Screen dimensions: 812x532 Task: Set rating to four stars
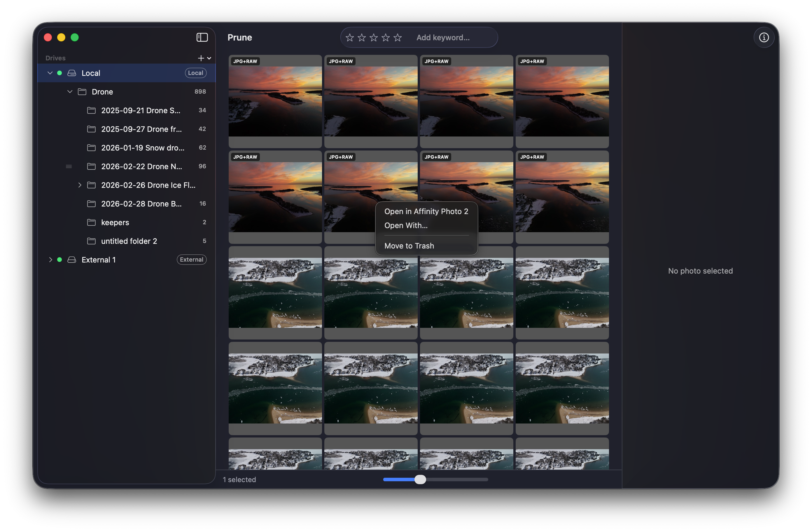click(386, 38)
